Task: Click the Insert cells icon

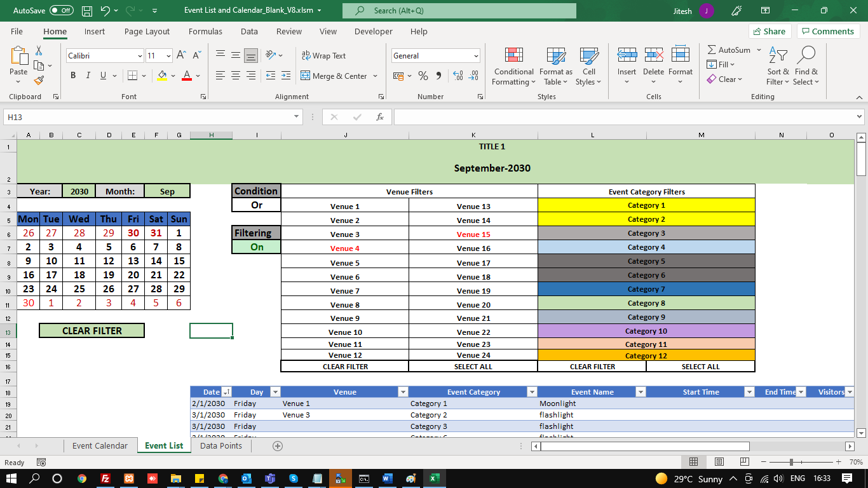Action: point(627,56)
